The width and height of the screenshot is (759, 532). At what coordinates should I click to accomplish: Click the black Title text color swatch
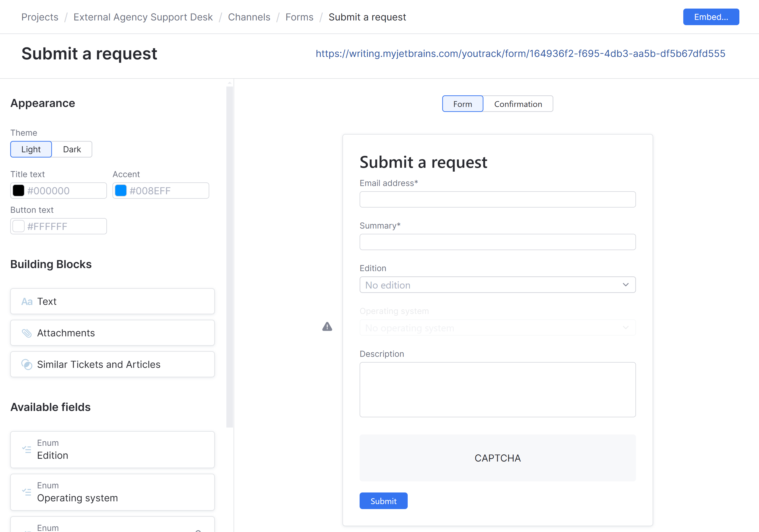[x=19, y=190]
